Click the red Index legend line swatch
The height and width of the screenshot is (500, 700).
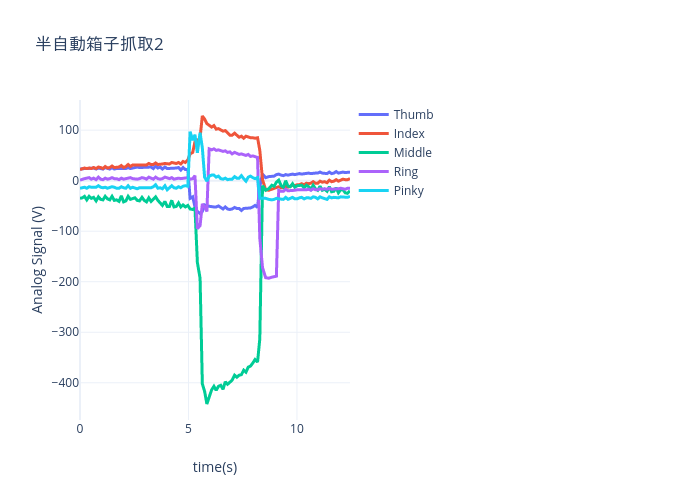click(374, 133)
